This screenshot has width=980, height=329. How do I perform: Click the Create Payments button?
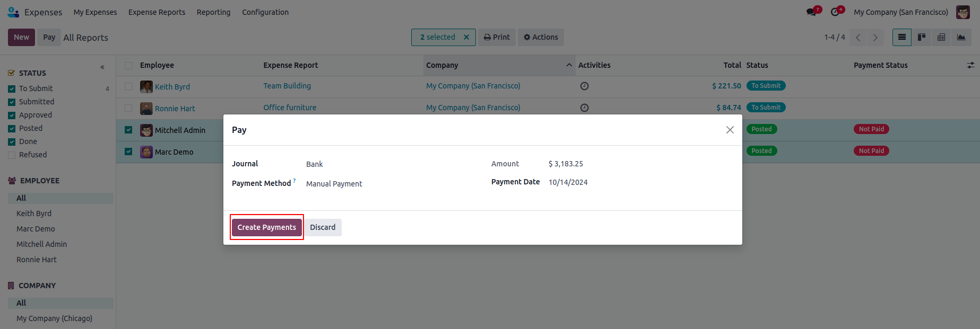click(x=266, y=227)
